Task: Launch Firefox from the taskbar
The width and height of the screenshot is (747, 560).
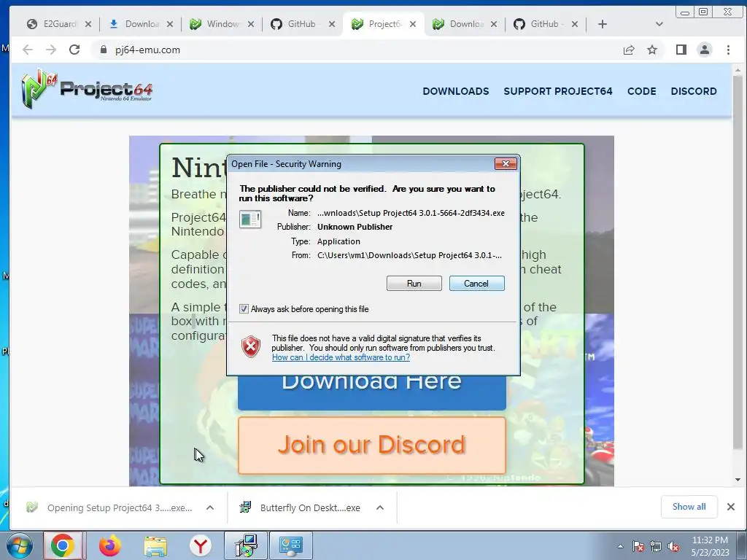Action: pyautogui.click(x=109, y=545)
